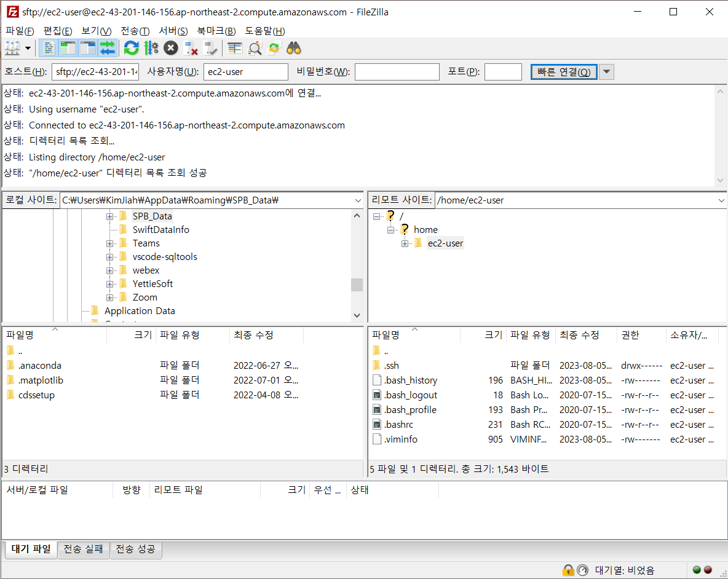Click the encryption lock status icon
The height and width of the screenshot is (579, 728).
(x=568, y=570)
